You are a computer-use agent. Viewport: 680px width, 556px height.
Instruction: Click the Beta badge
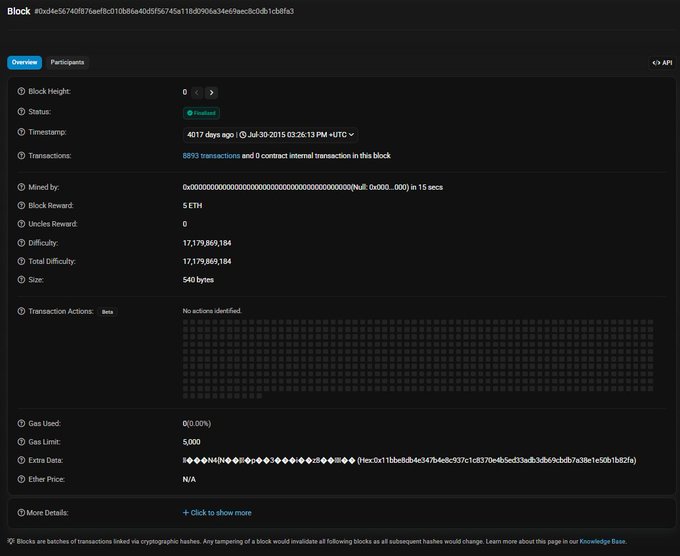(x=108, y=312)
